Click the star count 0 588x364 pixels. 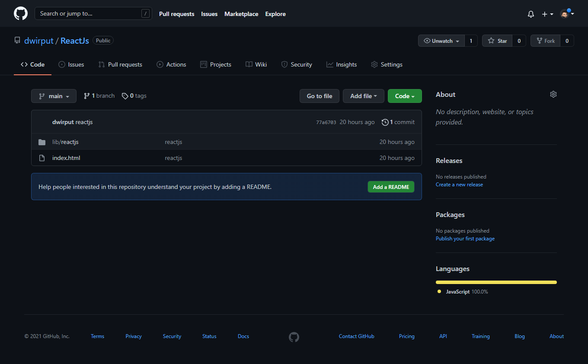pyautogui.click(x=519, y=41)
